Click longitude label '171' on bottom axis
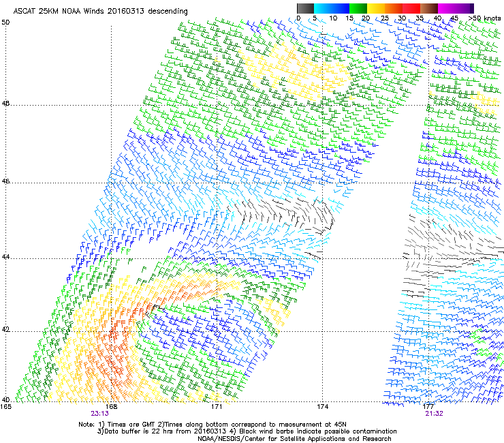Image resolution: width=504 pixels, height=443 pixels. (217, 407)
